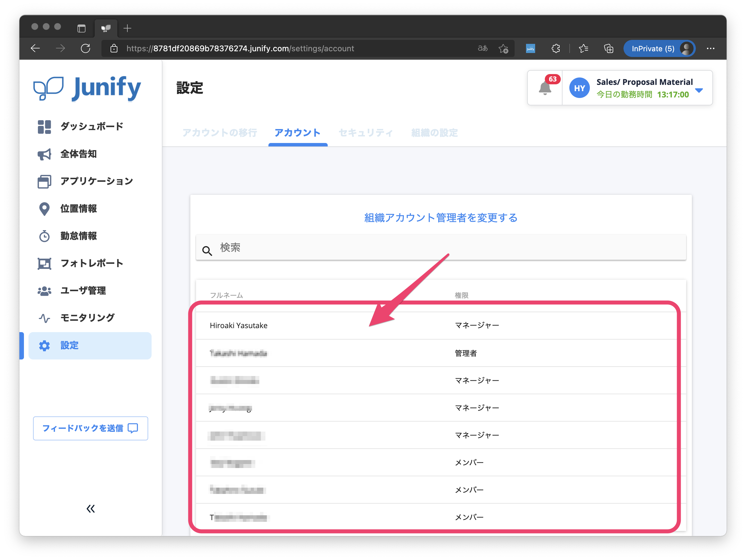Open the photo report icon
Image resolution: width=746 pixels, height=560 pixels.
pyautogui.click(x=44, y=263)
